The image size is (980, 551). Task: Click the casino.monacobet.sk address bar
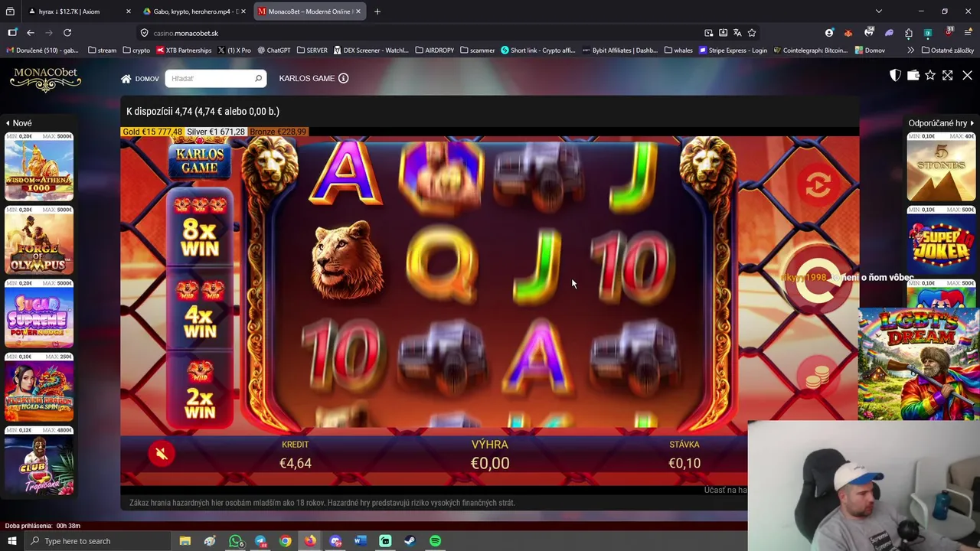(421, 33)
